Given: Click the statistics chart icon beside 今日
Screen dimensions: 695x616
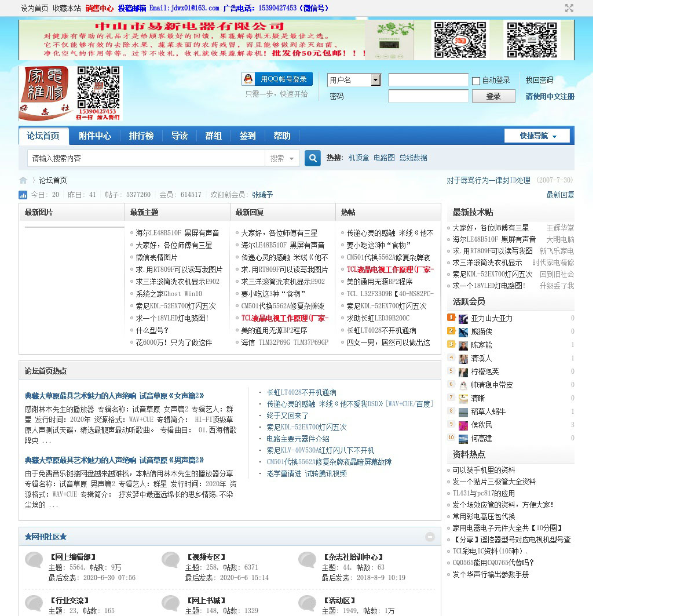Looking at the screenshot, I should point(23,195).
